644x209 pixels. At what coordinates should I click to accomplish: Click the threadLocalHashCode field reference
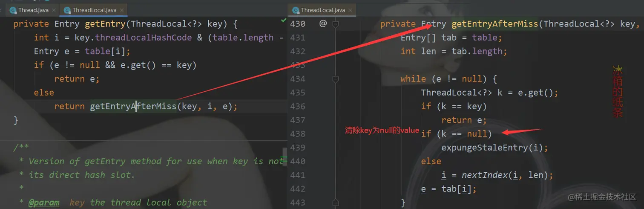point(144,38)
